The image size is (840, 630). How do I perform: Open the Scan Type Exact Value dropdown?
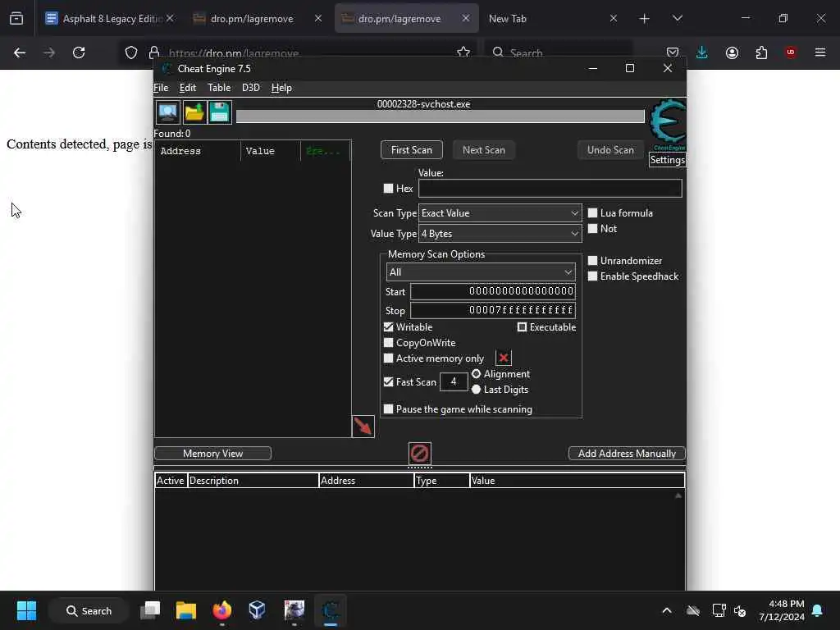pyautogui.click(x=500, y=212)
